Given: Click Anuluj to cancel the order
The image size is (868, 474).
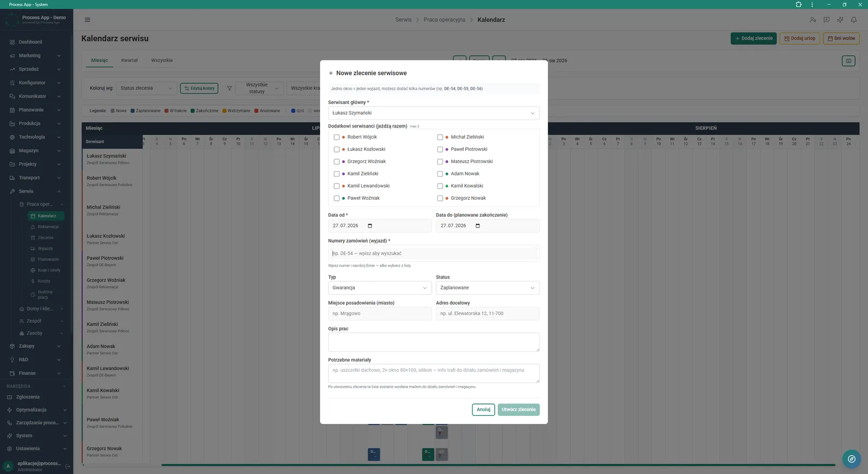Looking at the screenshot, I should click(x=483, y=410).
